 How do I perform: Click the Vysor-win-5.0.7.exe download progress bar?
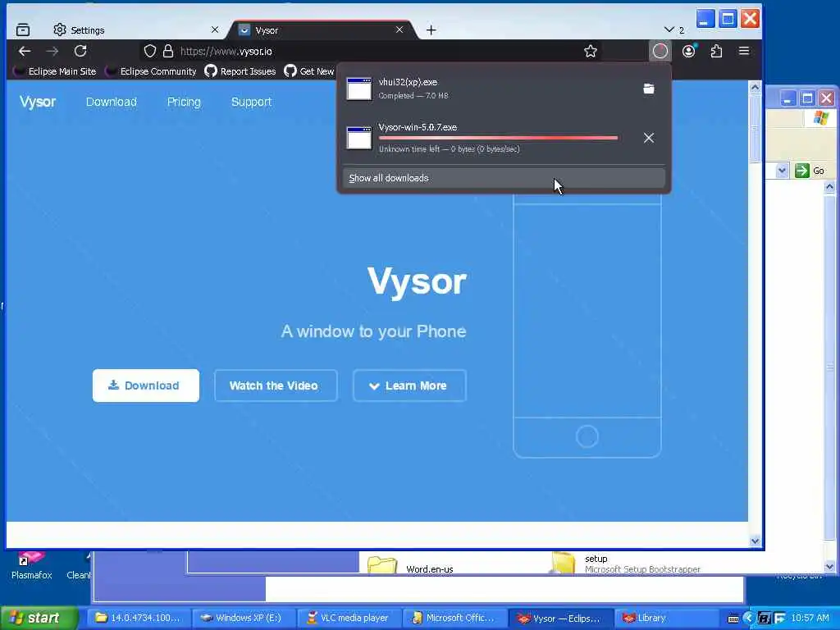(x=498, y=138)
